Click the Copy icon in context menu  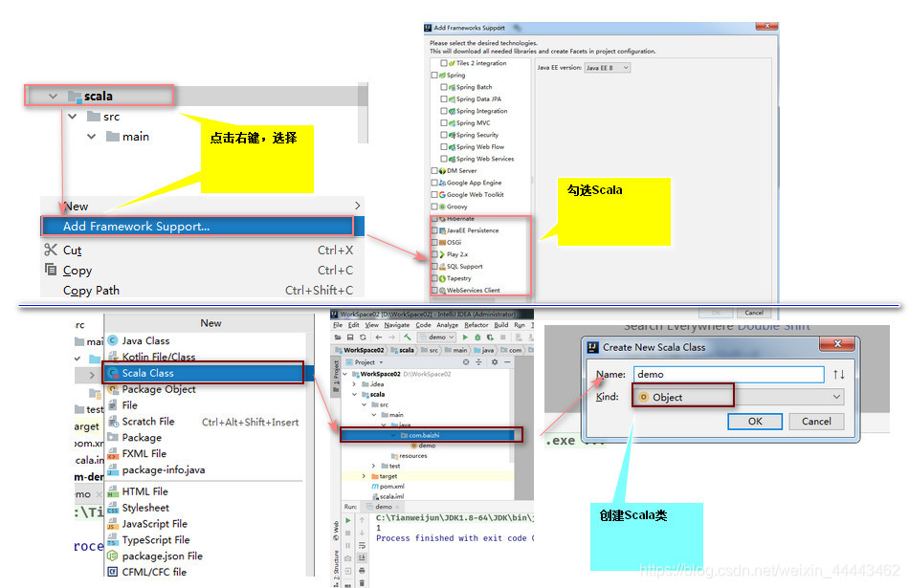[x=51, y=270]
